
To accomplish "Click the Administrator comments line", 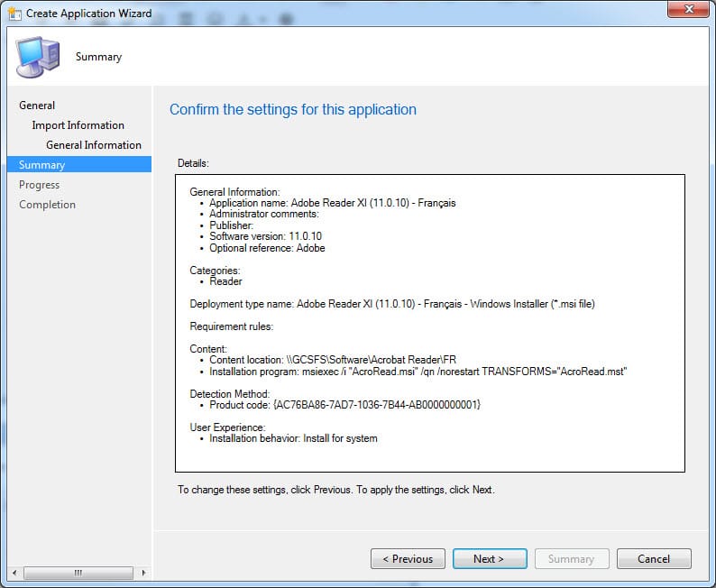I will (x=264, y=214).
